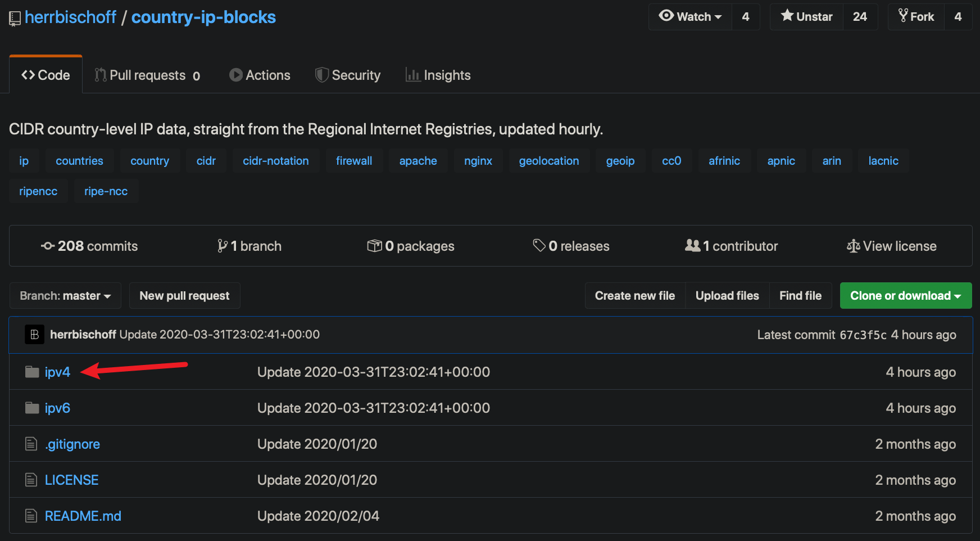Screen dimensions: 980x541
Task: Click the 'cidr-notation' topic tag
Action: pyautogui.click(x=276, y=161)
